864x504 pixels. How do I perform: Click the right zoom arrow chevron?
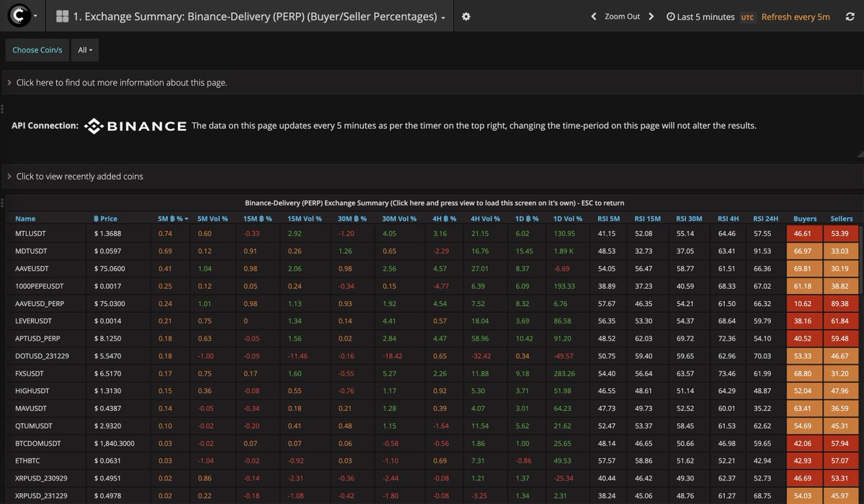pos(651,15)
